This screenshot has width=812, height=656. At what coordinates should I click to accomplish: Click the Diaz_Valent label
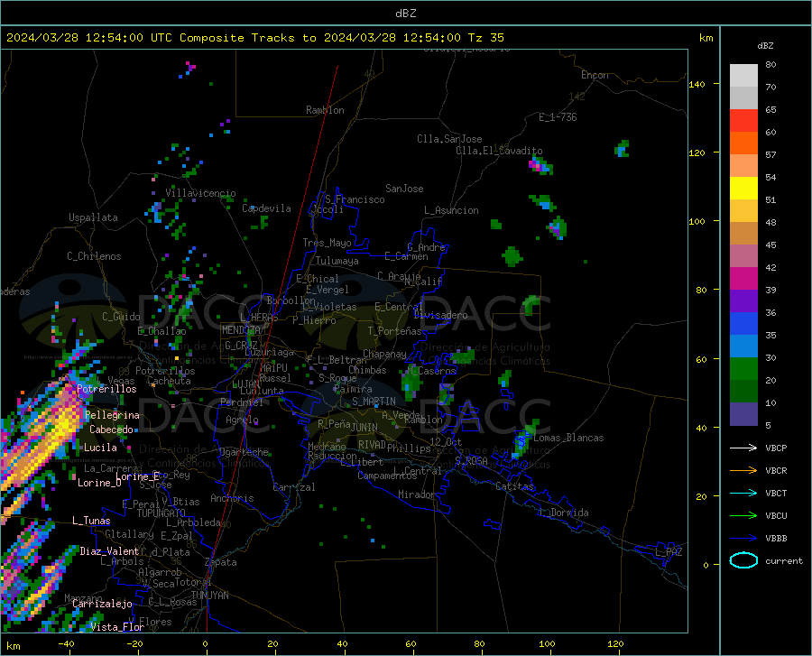(109, 551)
